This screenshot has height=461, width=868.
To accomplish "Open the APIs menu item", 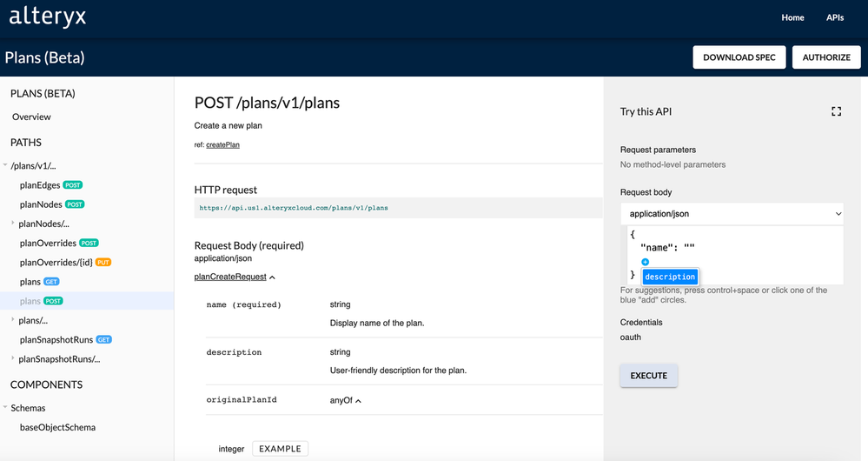I will 835,17.
